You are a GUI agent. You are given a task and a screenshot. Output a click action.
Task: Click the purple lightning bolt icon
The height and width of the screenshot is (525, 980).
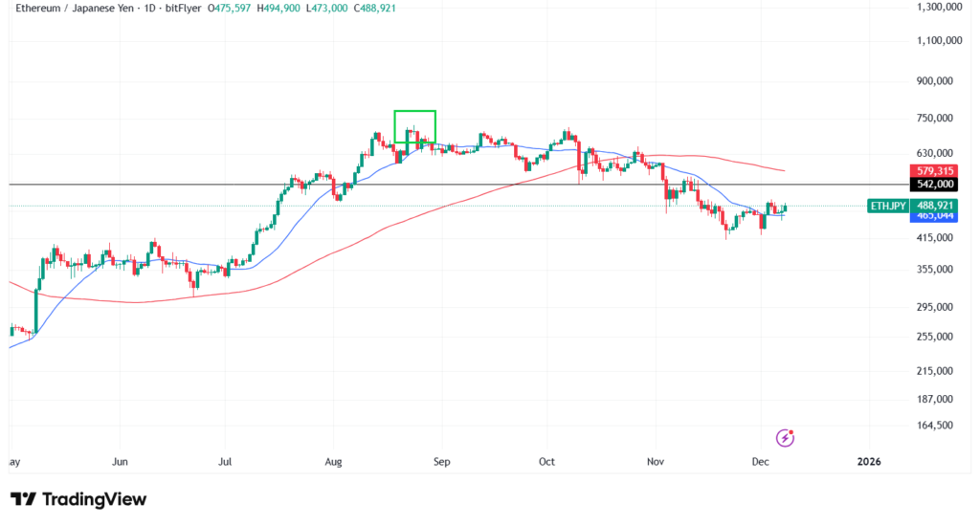786,438
